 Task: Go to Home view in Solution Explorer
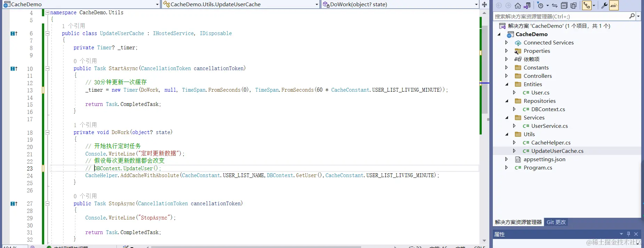[518, 5]
